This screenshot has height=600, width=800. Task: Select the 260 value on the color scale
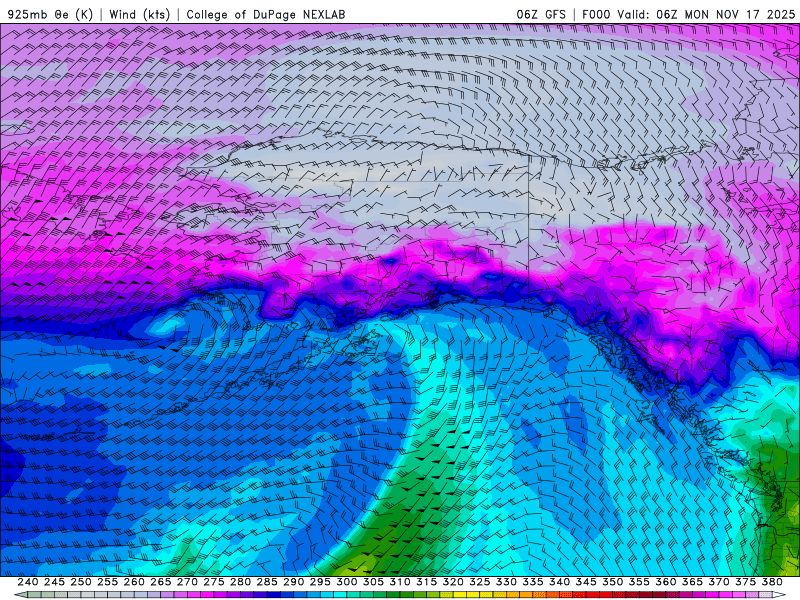(x=134, y=582)
